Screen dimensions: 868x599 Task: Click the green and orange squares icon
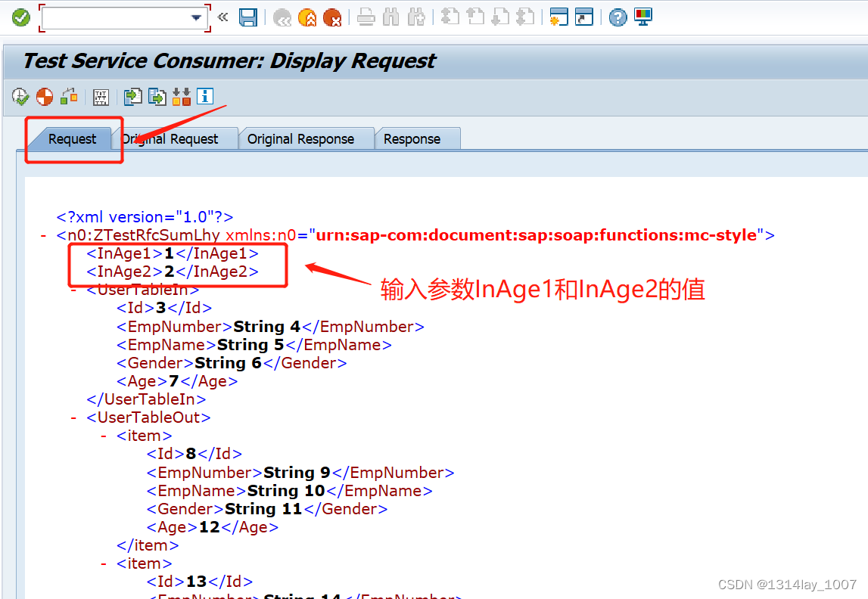tap(69, 96)
